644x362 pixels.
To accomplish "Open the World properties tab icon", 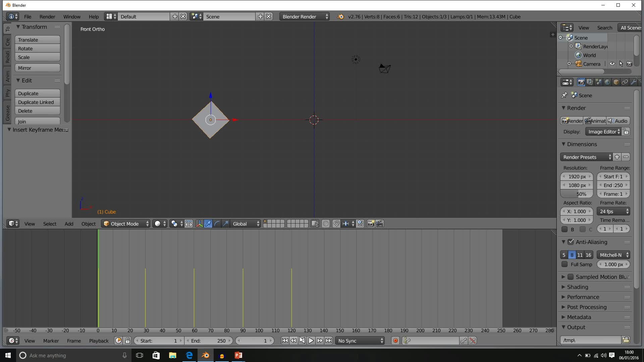I will tap(607, 82).
